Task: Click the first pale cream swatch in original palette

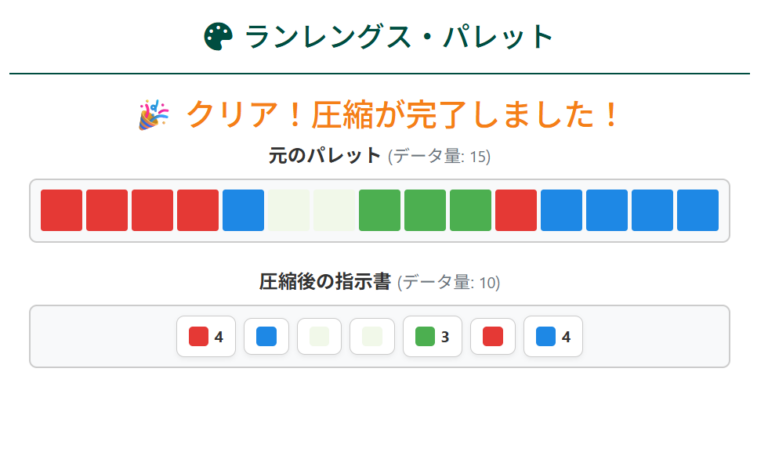Action: (x=289, y=210)
